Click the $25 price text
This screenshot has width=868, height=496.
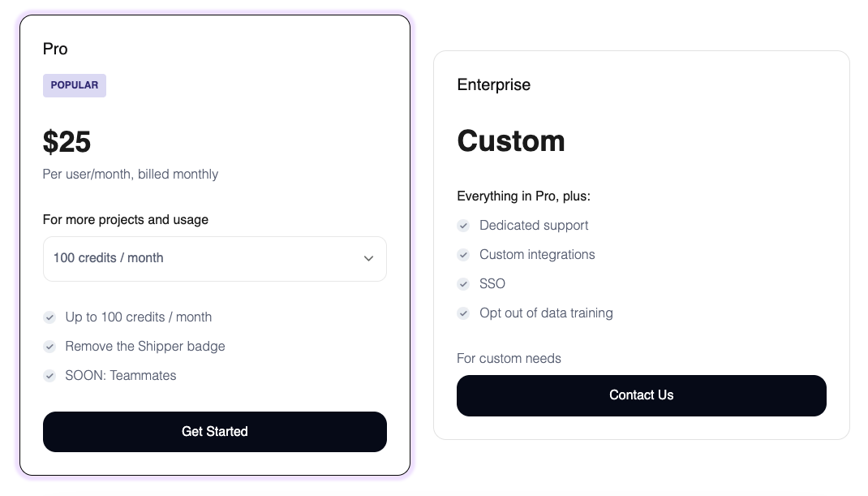pos(67,142)
